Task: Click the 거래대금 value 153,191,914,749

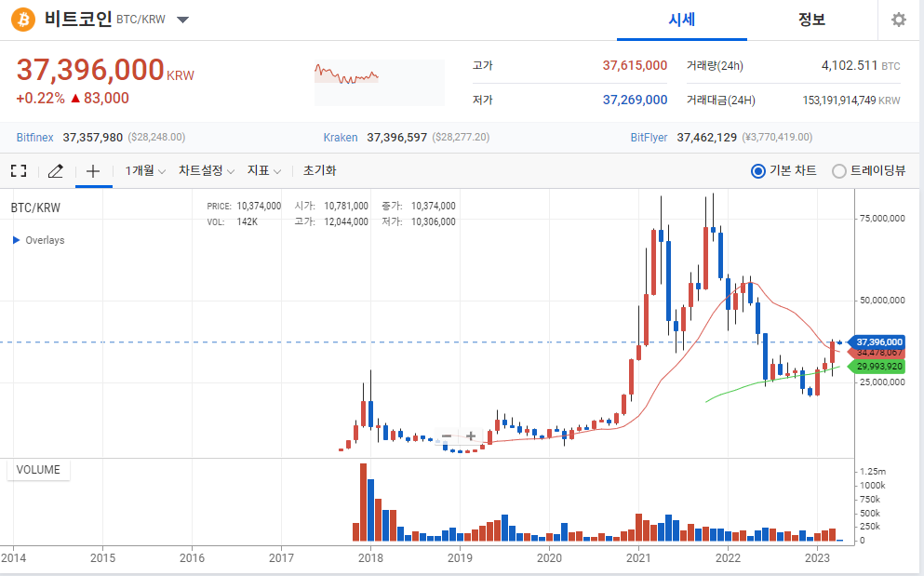Action: (x=839, y=100)
